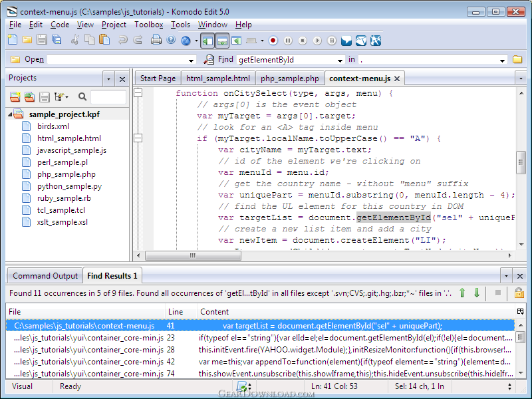The image size is (532, 399).
Task: Switch to the html_sample.html tab
Action: (218, 78)
